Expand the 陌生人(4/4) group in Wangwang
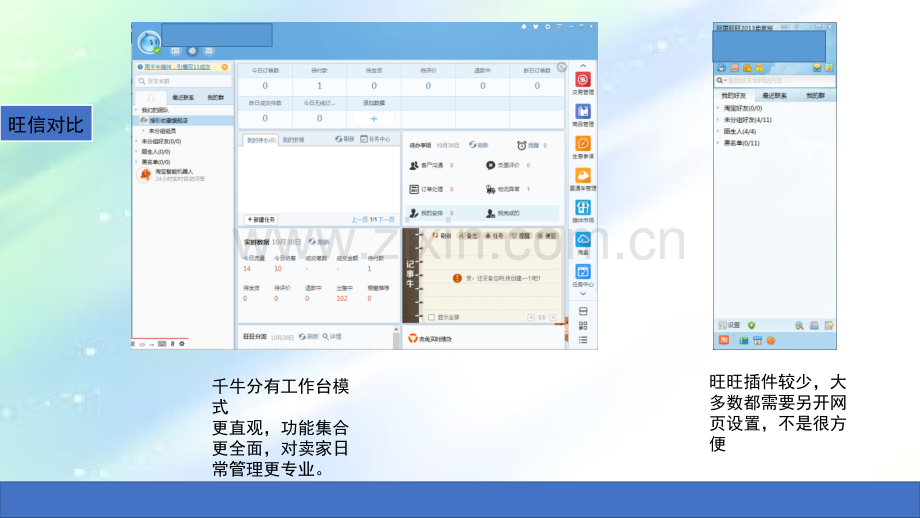 (x=739, y=131)
